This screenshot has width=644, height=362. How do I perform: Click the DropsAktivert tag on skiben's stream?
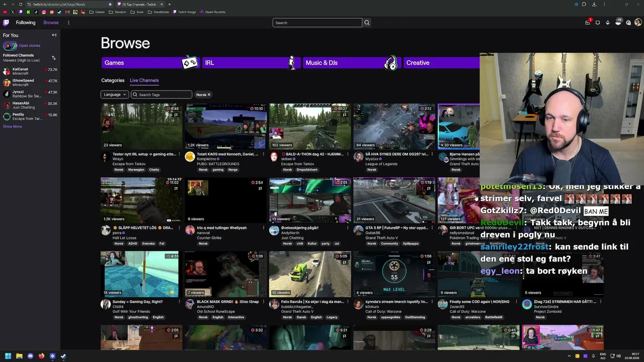(307, 170)
